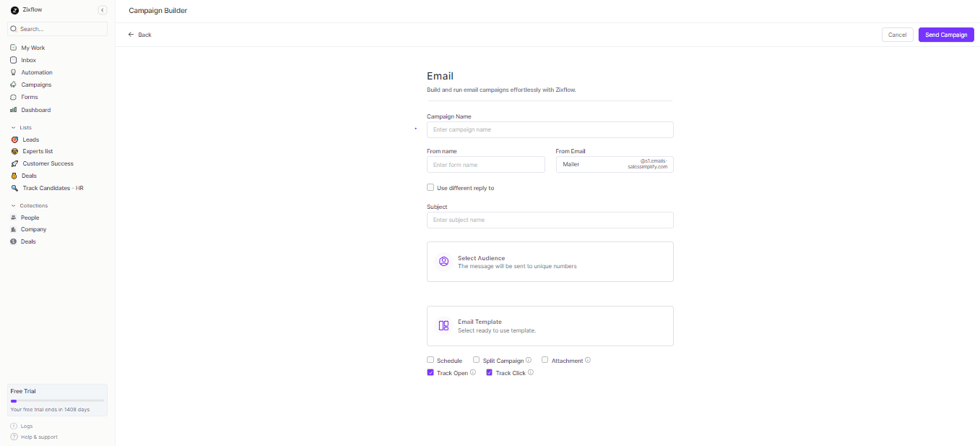Viewport: 980px width, 446px height.
Task: Open the Experts list
Action: tap(37, 151)
